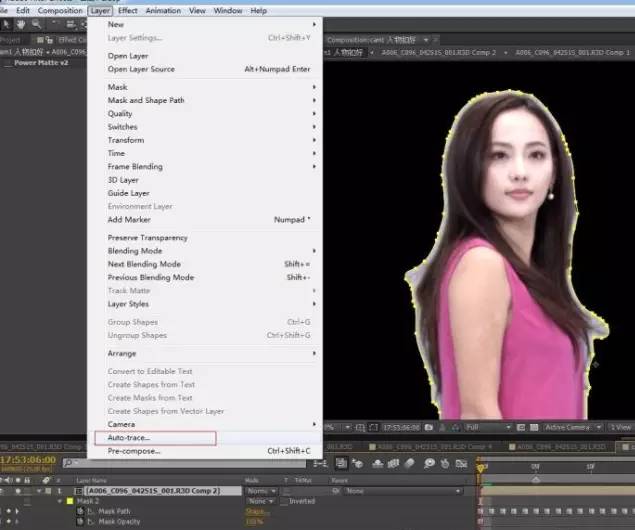
Task: Collapse Mask 2 disclosure triangle
Action: pos(60,501)
